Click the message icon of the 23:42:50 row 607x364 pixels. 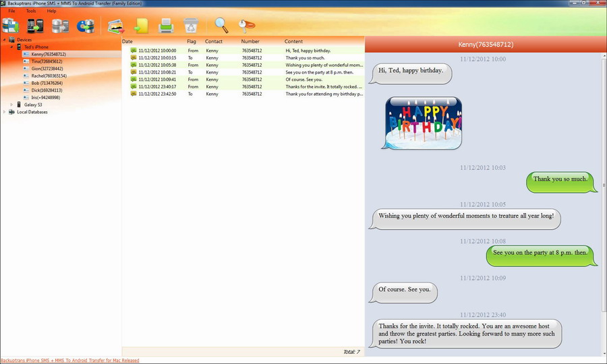coord(134,94)
